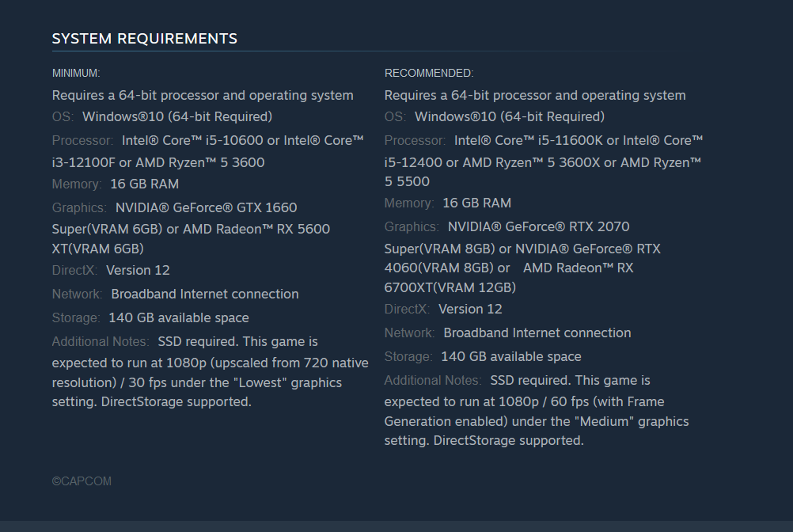Click the Graphics label under Recommended
The image size is (793, 532).
tap(412, 226)
